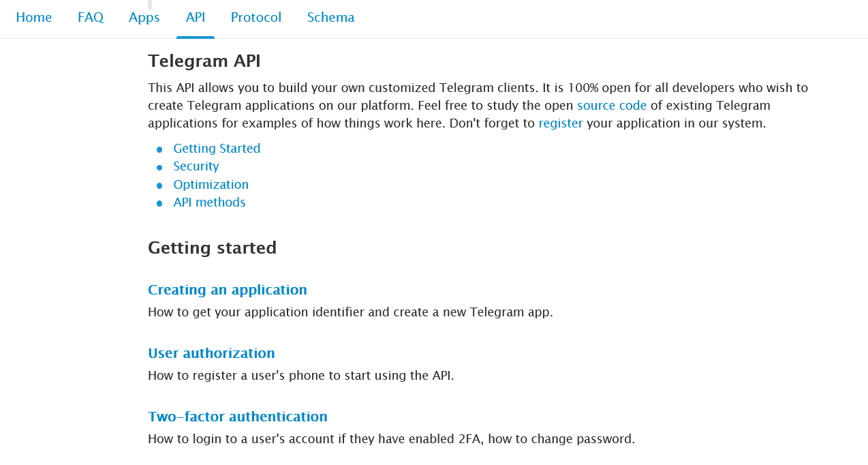The image size is (868, 465).
Task: Open the Security link
Action: (x=196, y=166)
